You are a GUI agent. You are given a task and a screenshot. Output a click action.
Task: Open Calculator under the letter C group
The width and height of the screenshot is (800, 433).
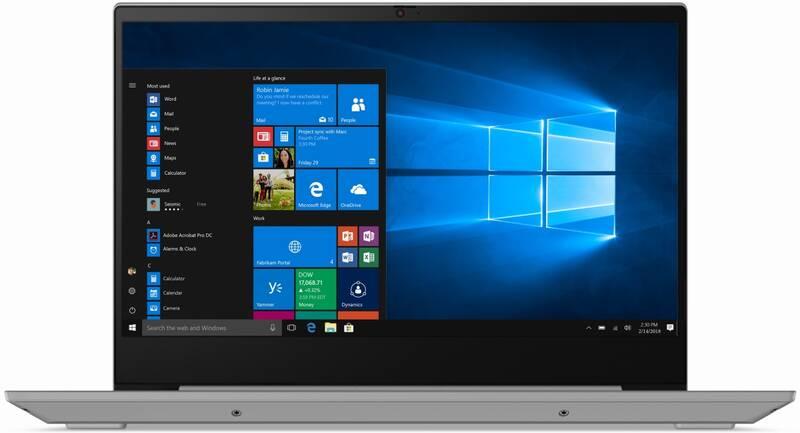click(x=166, y=278)
